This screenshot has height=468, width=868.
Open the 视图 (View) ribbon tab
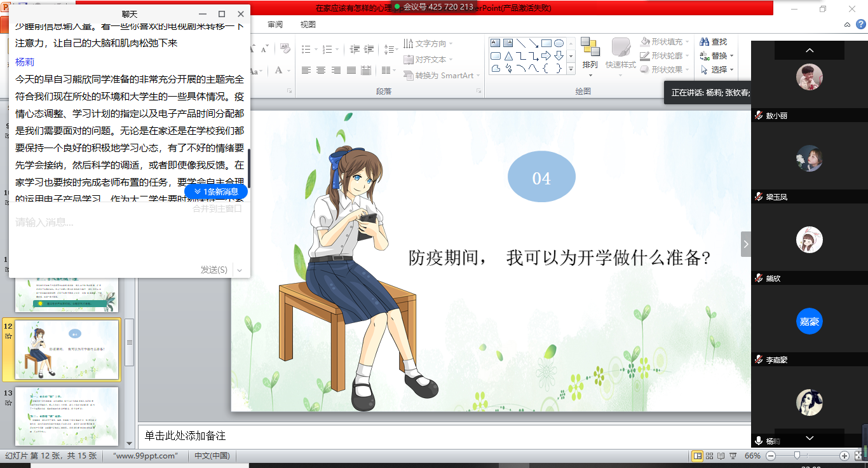[x=308, y=25]
